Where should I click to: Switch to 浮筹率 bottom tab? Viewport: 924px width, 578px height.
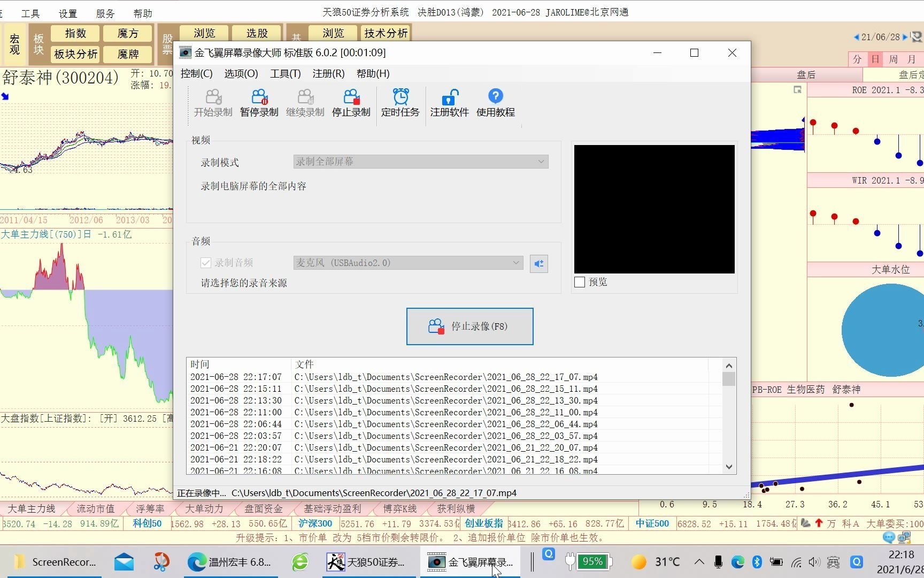click(150, 508)
